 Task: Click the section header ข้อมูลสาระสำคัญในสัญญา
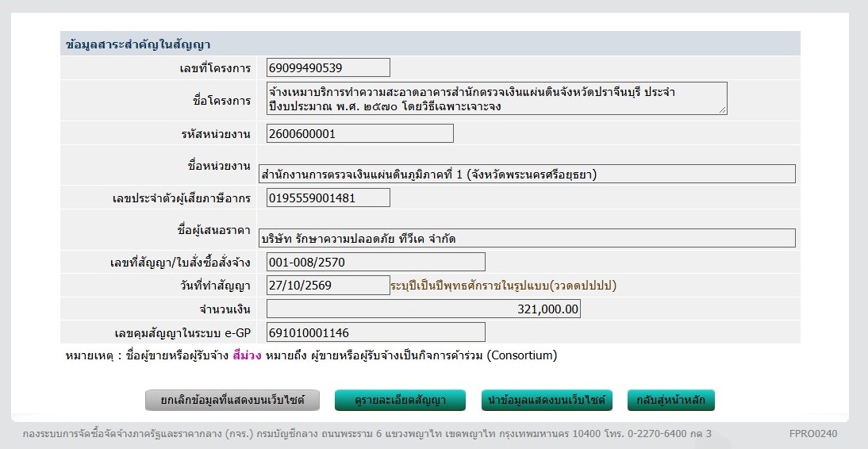[x=138, y=45]
